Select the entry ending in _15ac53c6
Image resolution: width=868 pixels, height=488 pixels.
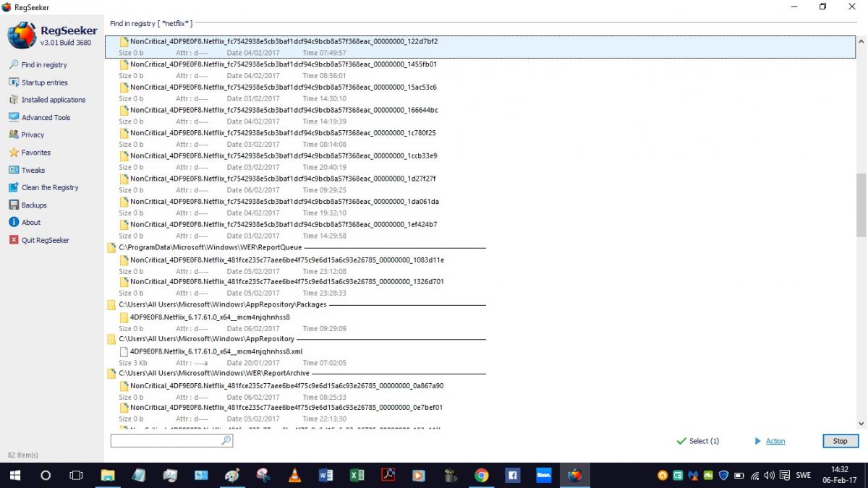pyautogui.click(x=284, y=87)
